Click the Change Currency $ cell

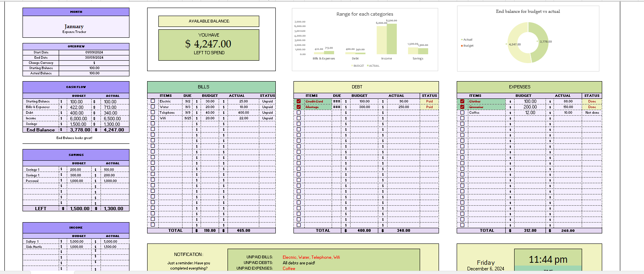(94, 63)
